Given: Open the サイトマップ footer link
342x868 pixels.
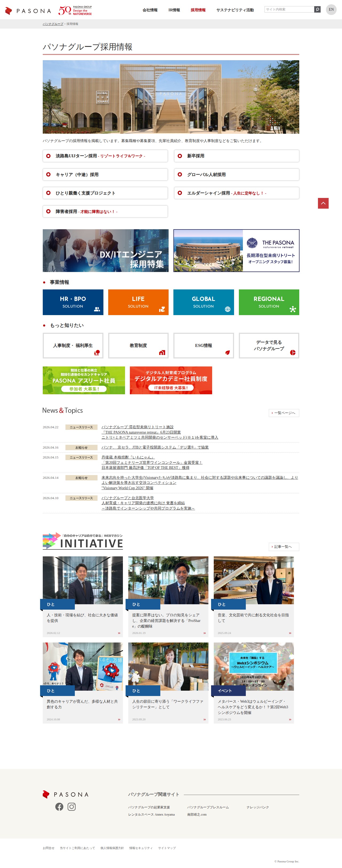Looking at the screenshot, I should coord(167,848).
